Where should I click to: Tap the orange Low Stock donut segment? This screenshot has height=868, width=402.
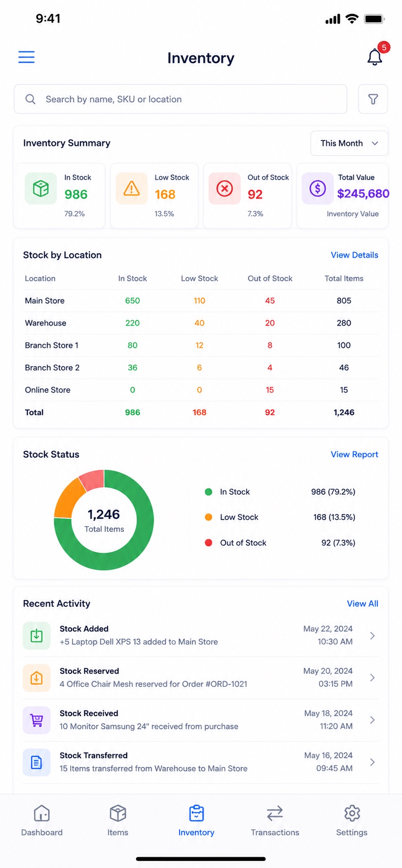[69, 499]
